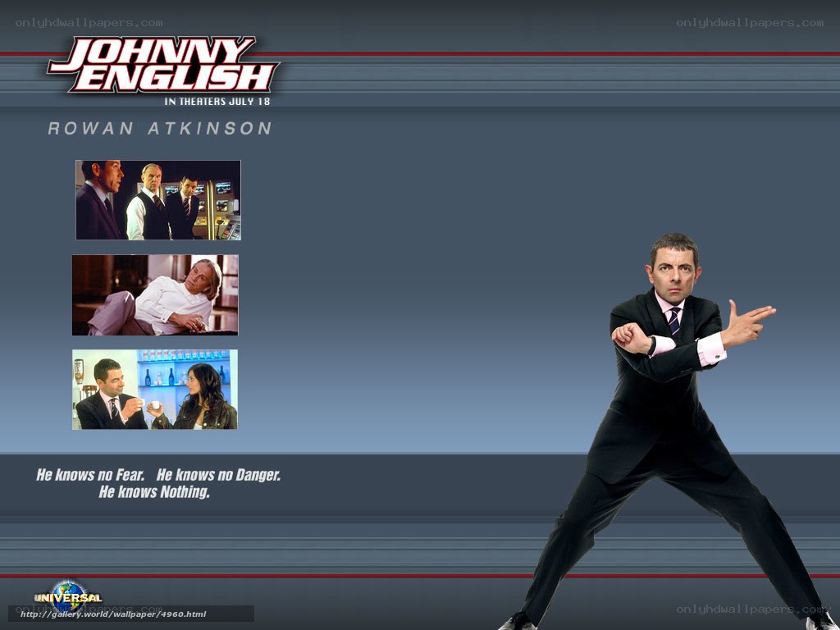The width and height of the screenshot is (840, 630).
Task: Click the 'ROWAN ATKINSON' text
Action: point(160,129)
